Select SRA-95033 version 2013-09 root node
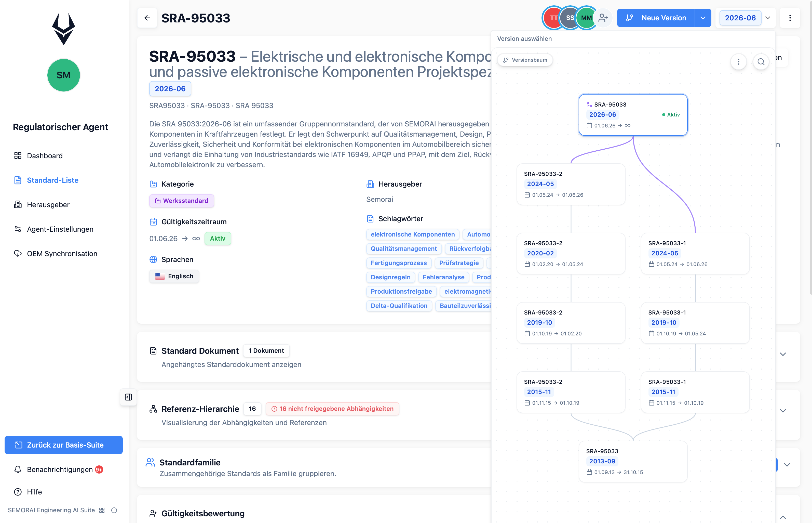812x523 pixels. point(633,461)
